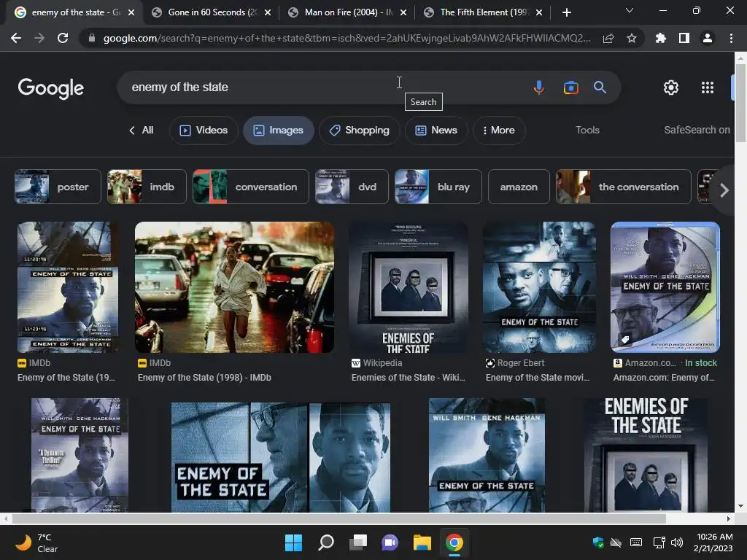This screenshot has height=560, width=747.
Task: Open Amazon blu-ray cover image
Action: pos(665,287)
